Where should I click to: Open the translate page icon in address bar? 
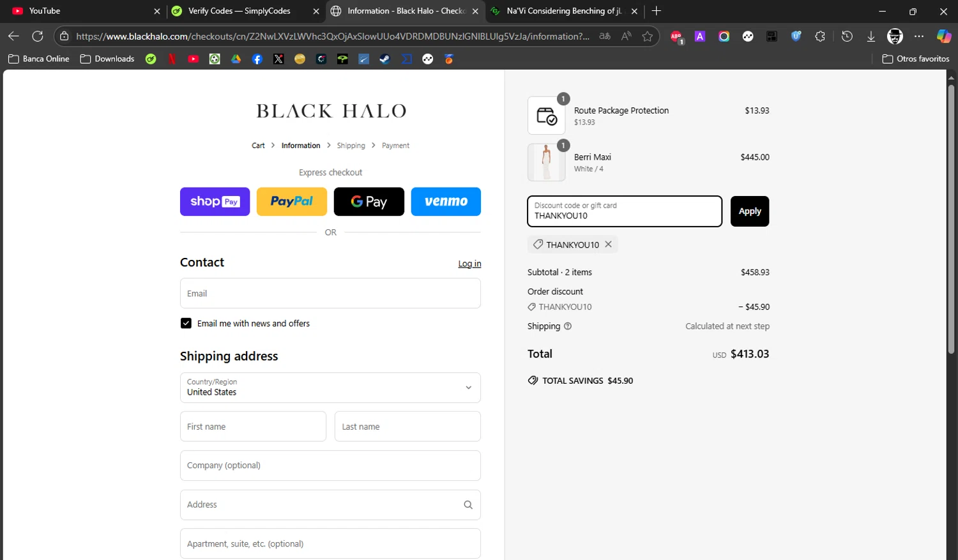coord(605,36)
